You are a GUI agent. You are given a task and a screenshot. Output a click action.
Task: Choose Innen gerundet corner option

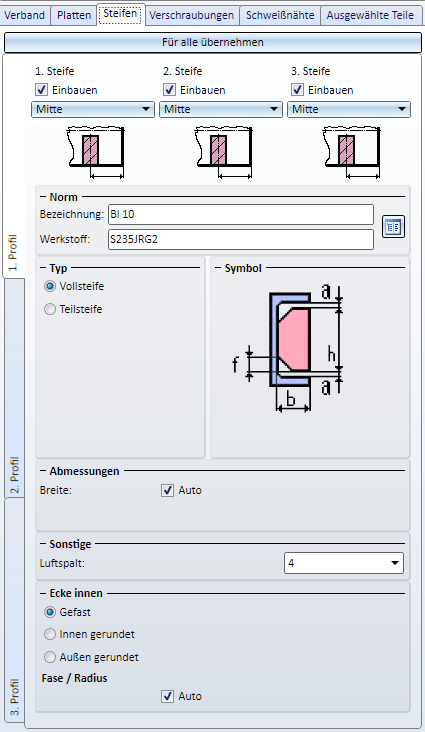(x=50, y=634)
